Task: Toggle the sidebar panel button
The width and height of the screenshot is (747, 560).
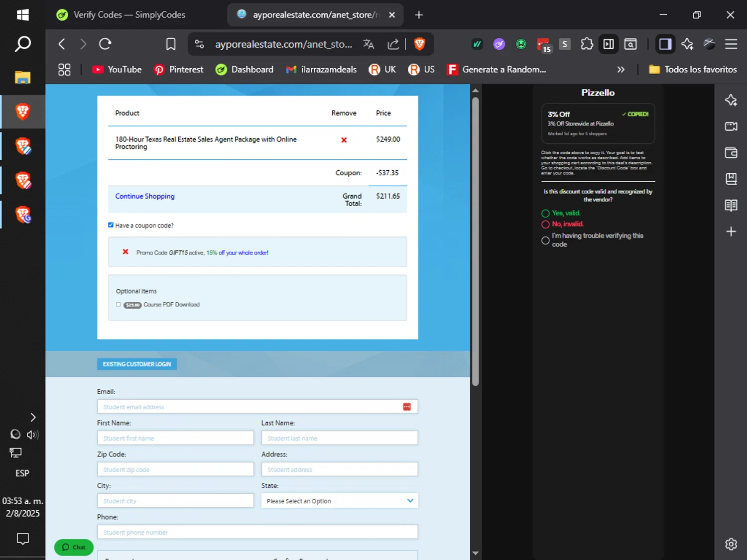Action: [x=665, y=44]
